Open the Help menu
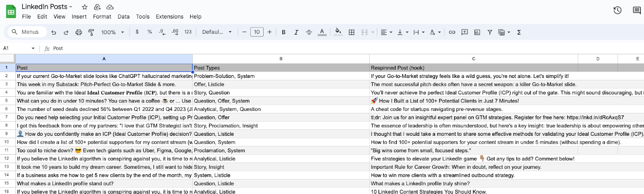The height and width of the screenshot is (194, 644). [196, 16]
